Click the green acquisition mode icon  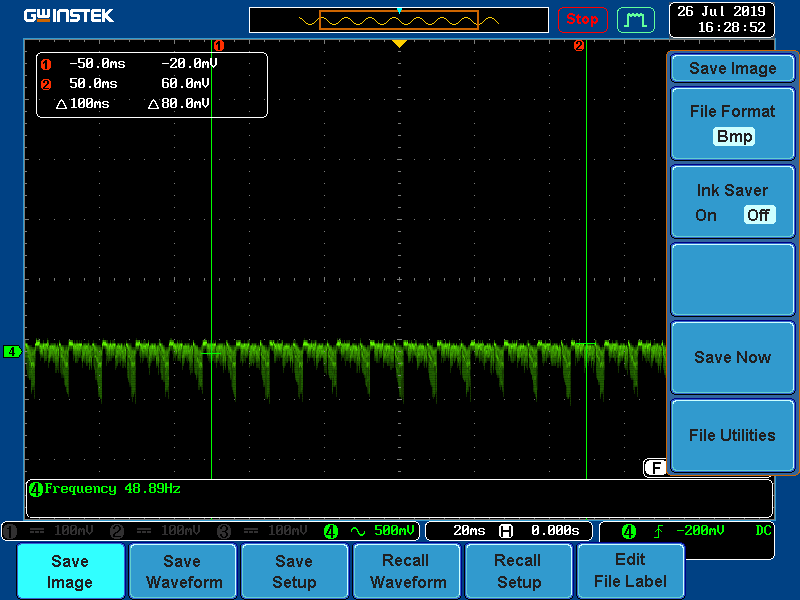(636, 20)
